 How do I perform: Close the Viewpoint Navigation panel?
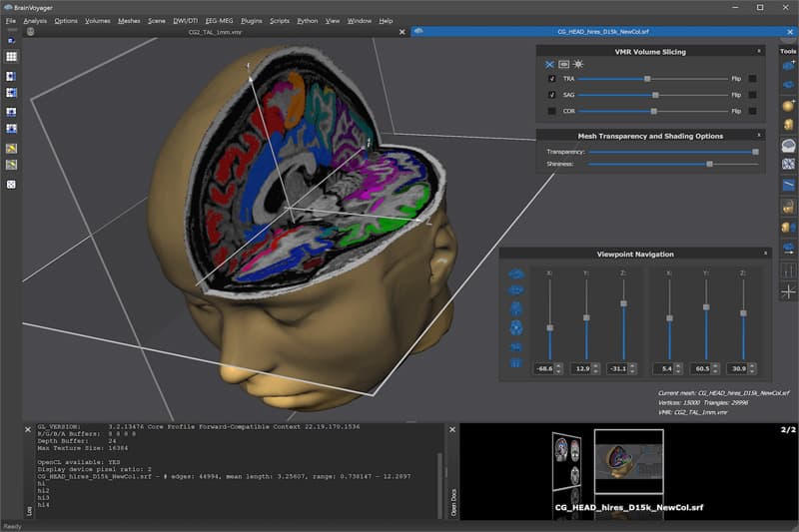click(765, 253)
